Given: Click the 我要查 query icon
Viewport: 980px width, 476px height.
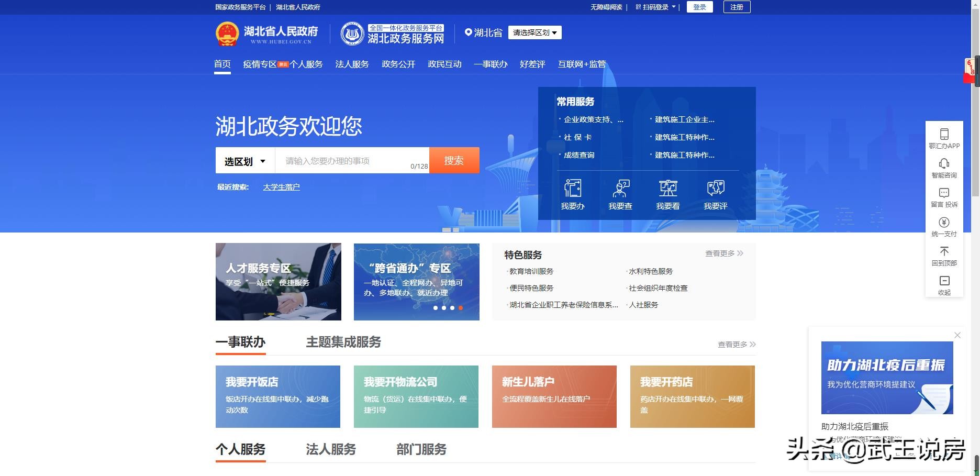Looking at the screenshot, I should coord(621,194).
